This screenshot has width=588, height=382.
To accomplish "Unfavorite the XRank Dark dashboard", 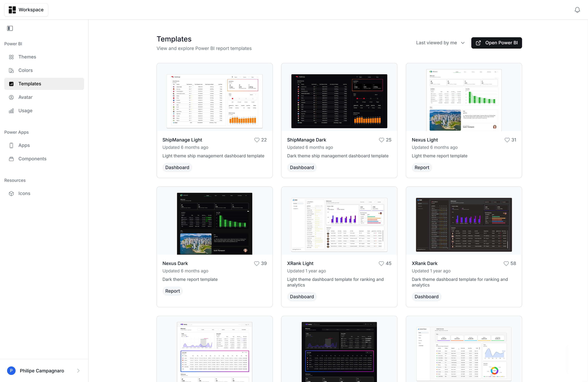I will pos(505,263).
